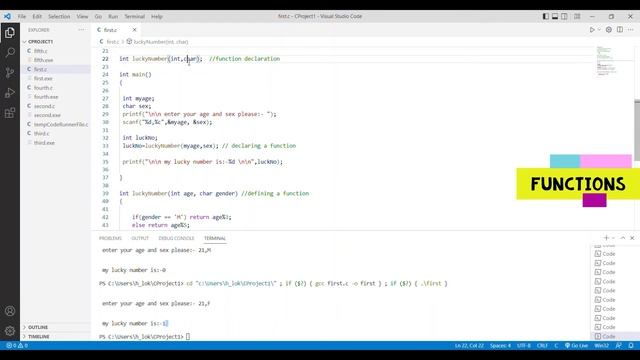Open the Extensions view
This screenshot has width=640, height=360.
pyautogui.click(x=10, y=113)
